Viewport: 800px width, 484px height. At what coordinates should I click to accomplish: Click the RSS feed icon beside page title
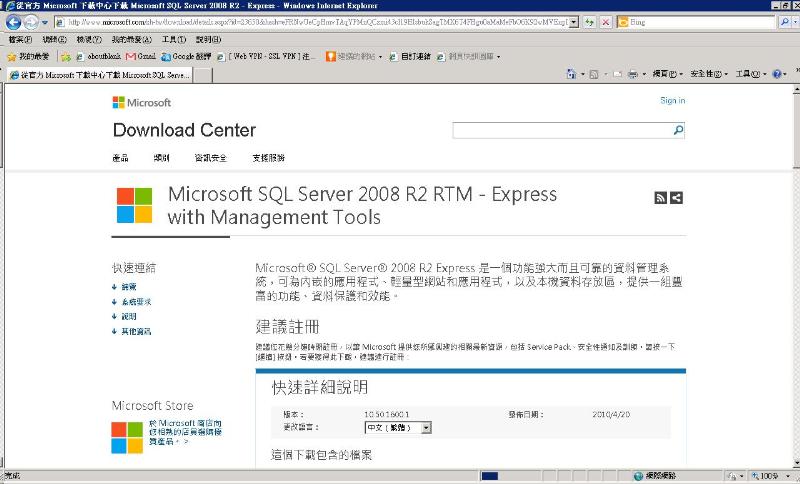click(661, 198)
